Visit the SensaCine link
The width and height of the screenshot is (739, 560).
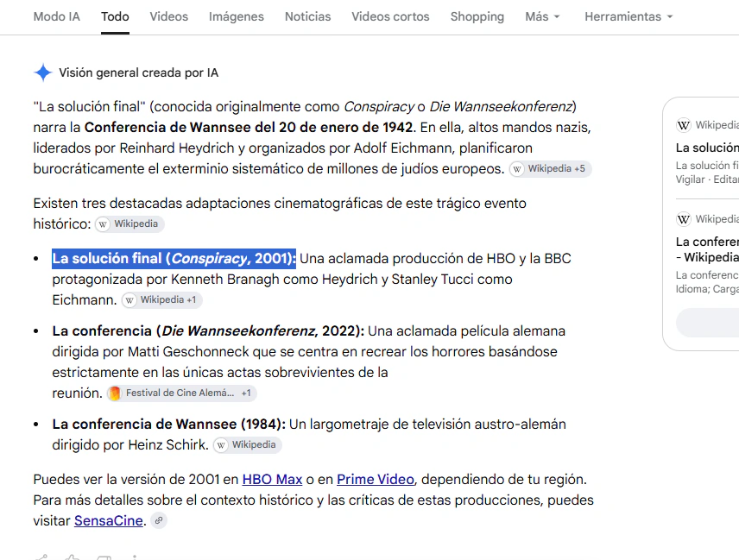coord(109,520)
